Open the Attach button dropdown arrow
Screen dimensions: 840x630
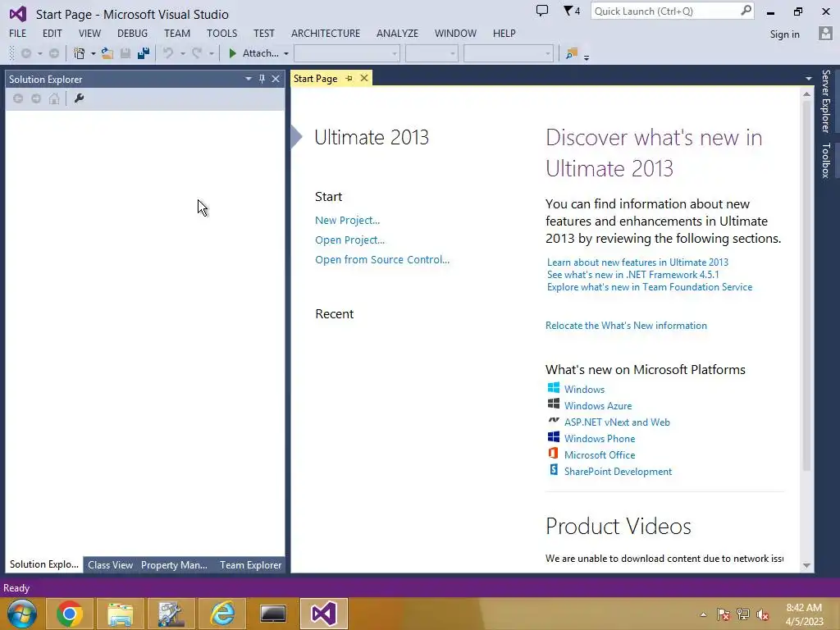coord(286,54)
